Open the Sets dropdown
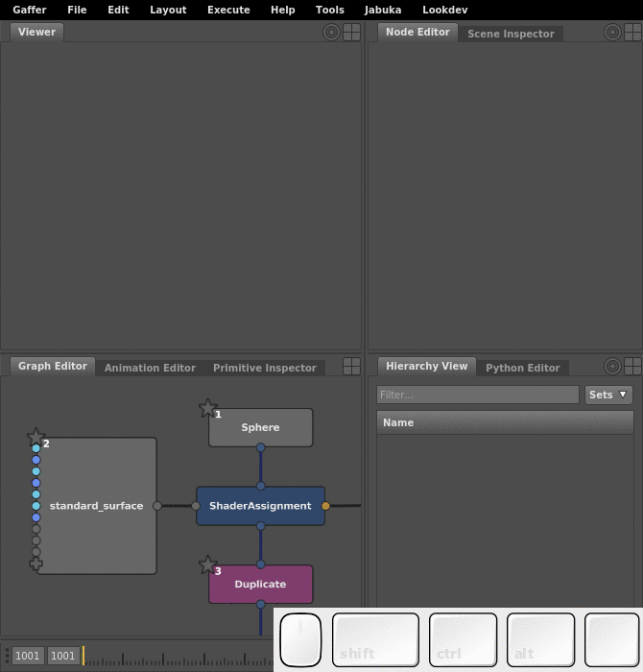 click(x=608, y=395)
